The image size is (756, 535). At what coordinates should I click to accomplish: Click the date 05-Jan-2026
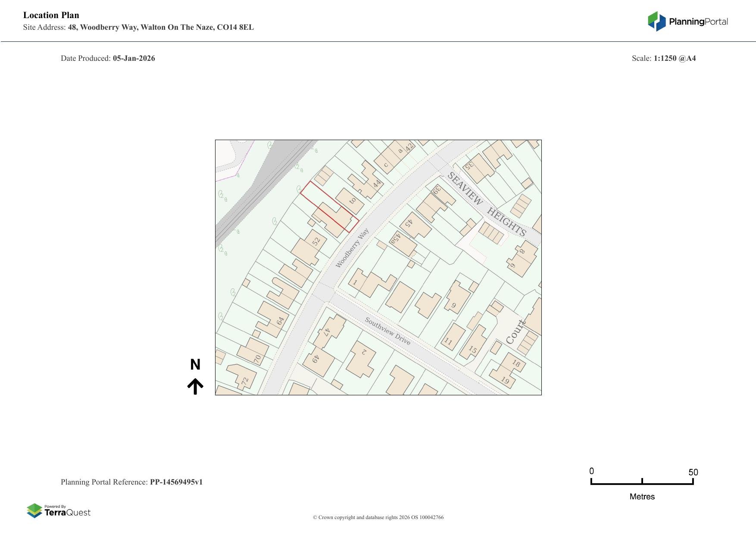tap(134, 58)
